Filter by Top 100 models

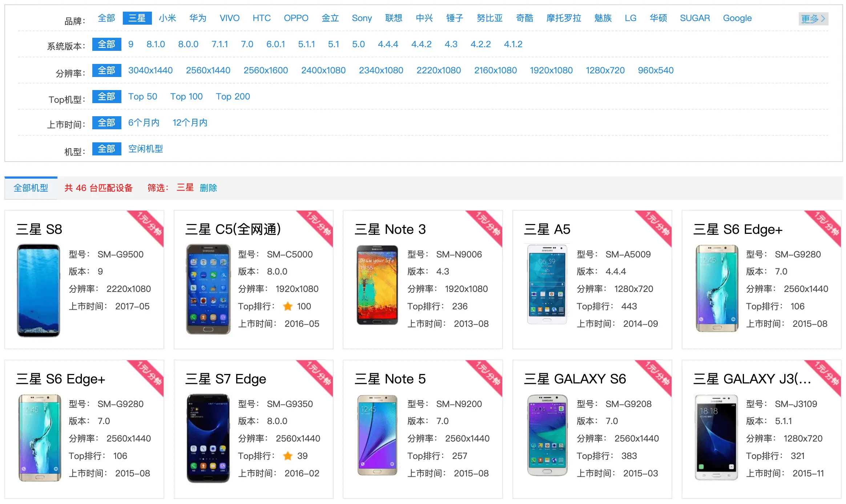[186, 97]
